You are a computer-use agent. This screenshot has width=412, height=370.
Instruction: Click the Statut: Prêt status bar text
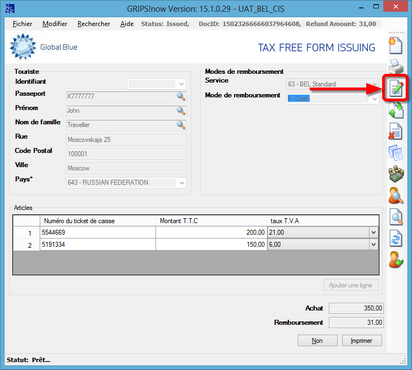28,360
